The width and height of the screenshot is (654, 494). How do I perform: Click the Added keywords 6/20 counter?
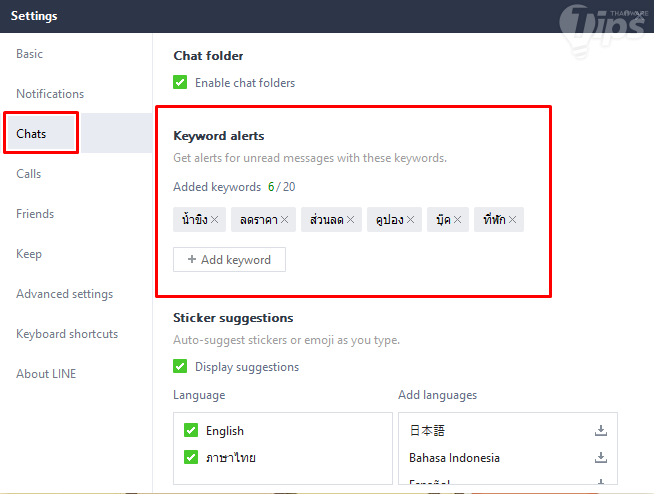click(234, 187)
